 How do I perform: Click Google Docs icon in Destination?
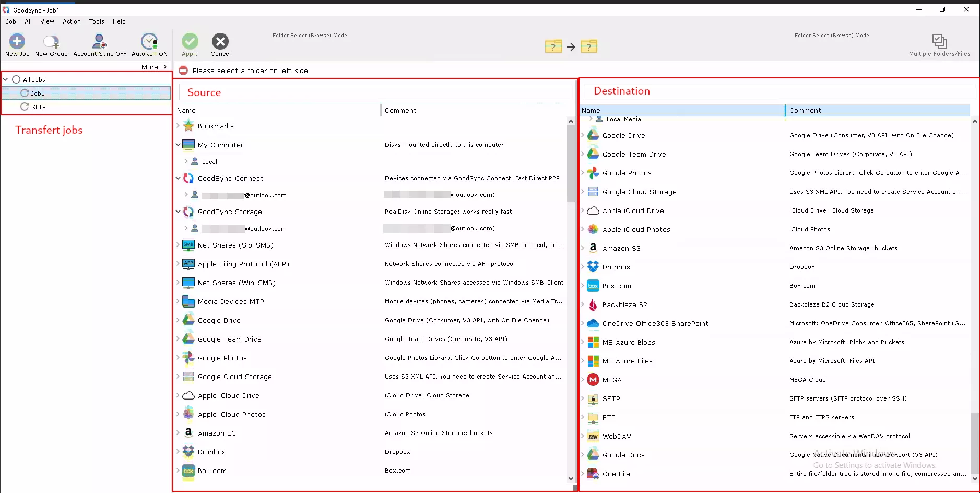click(593, 455)
